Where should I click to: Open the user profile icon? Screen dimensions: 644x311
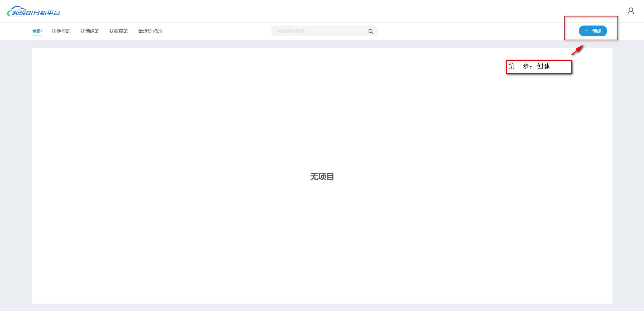(x=631, y=11)
